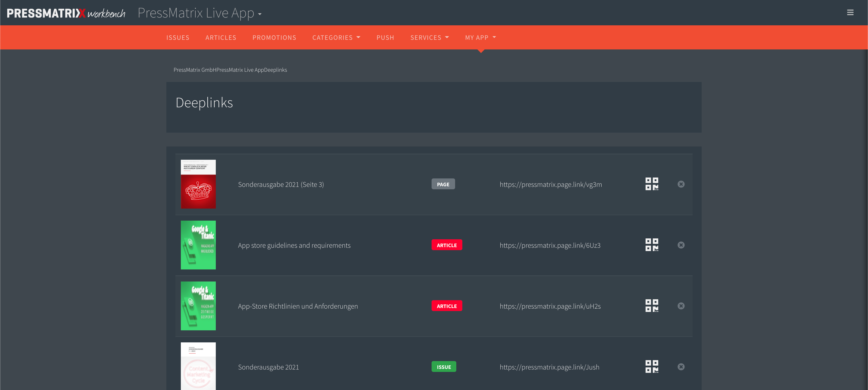Click the PAGE badge
The width and height of the screenshot is (868, 390).
[x=443, y=184]
